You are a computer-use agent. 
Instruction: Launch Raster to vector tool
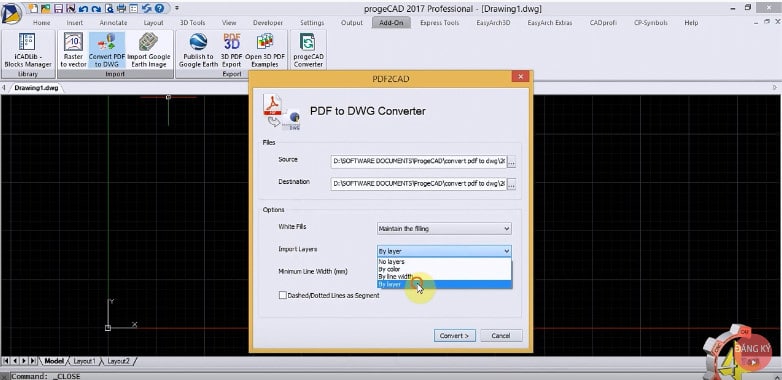coord(73,51)
